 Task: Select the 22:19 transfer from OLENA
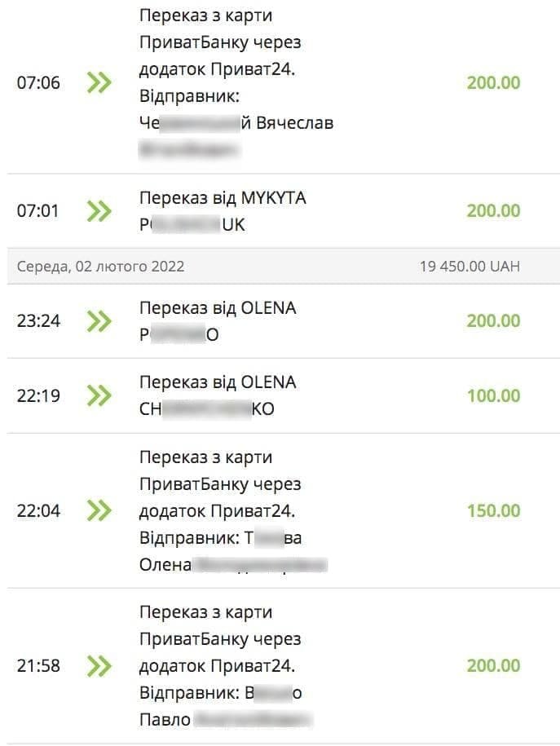(x=218, y=396)
